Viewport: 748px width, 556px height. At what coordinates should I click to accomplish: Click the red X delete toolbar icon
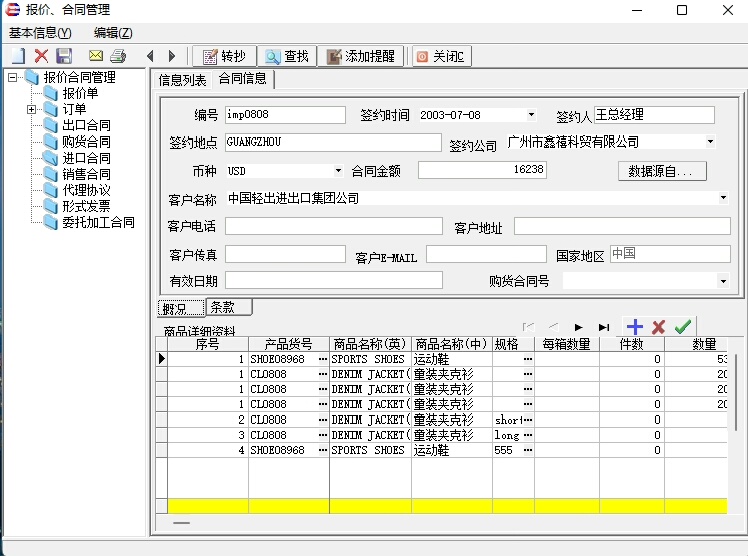click(x=41, y=56)
